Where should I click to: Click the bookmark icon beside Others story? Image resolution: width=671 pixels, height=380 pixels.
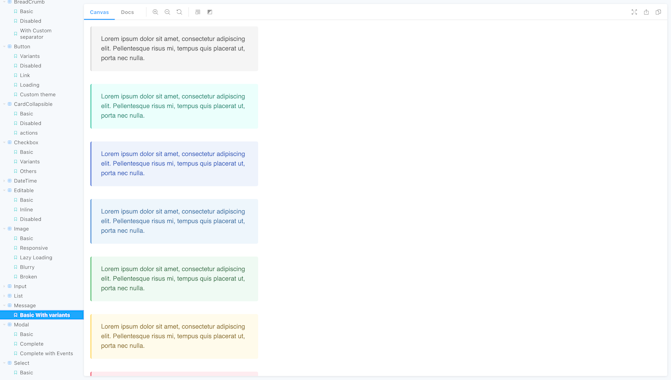[x=15, y=171]
